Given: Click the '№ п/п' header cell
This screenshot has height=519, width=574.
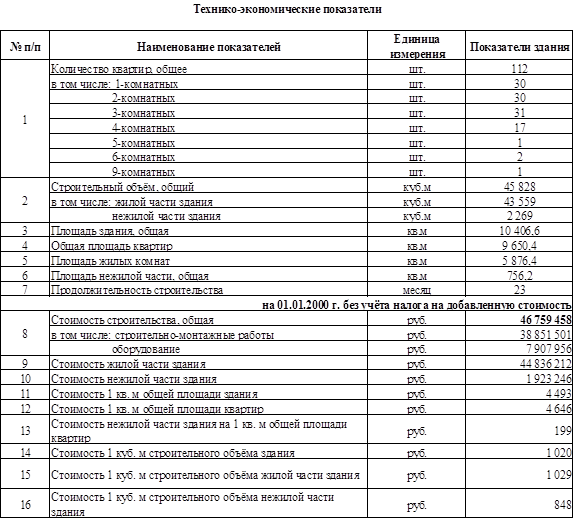Looking at the screenshot, I should 25,45.
